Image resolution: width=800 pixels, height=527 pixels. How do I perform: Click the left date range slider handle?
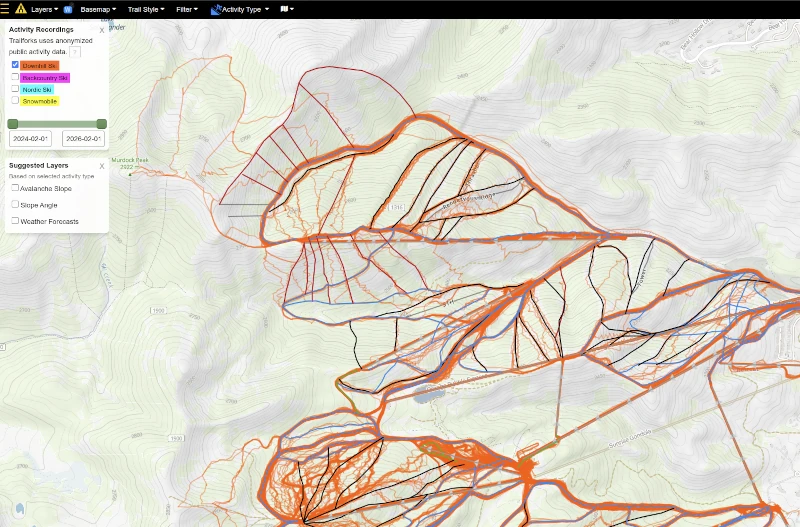click(13, 123)
